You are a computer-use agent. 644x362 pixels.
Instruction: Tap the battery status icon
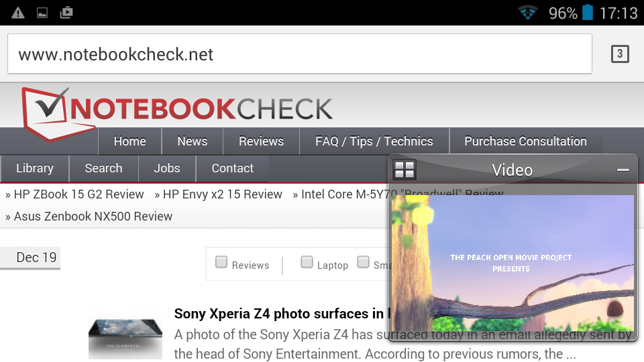pos(588,12)
